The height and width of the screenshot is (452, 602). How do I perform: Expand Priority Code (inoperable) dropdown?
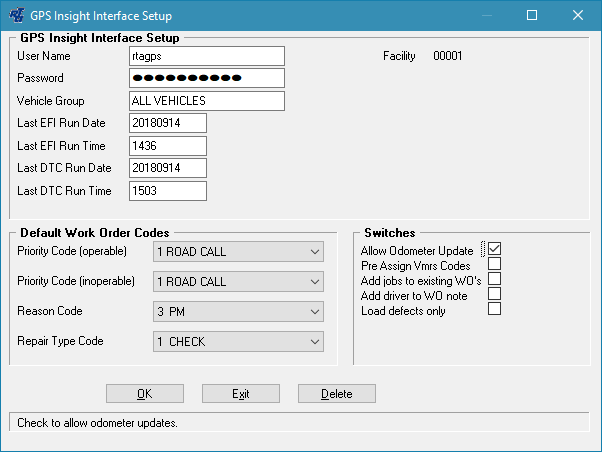pyautogui.click(x=238, y=282)
